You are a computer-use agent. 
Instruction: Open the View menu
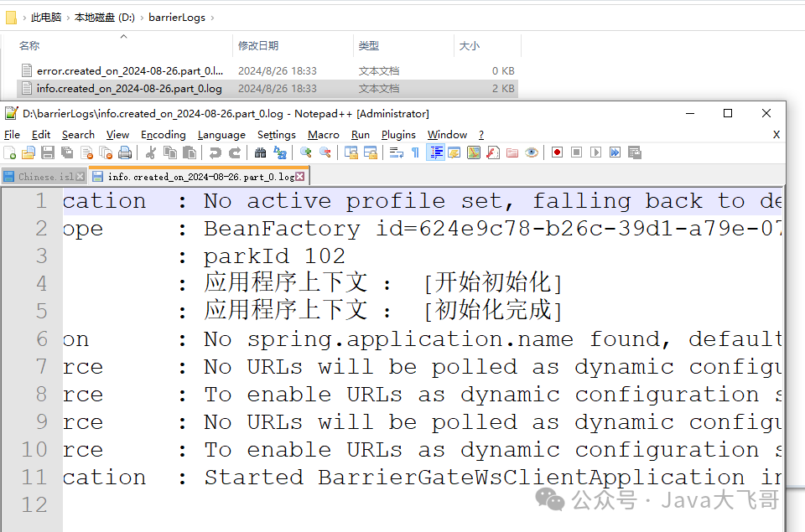[117, 135]
